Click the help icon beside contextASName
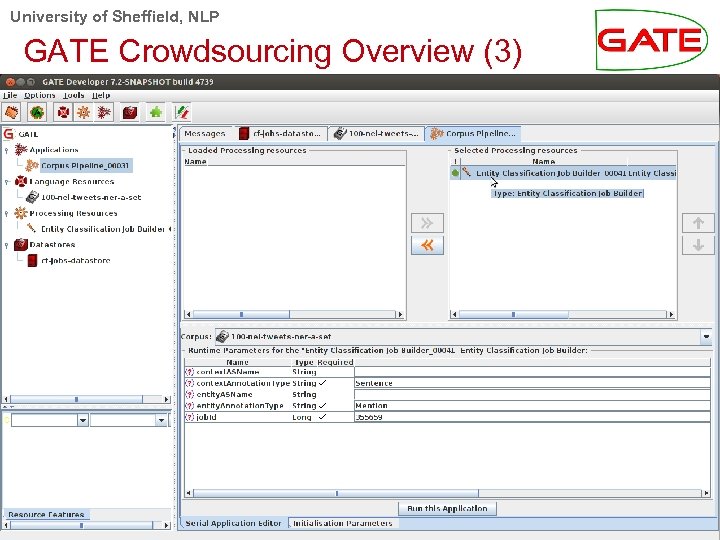 coord(189,372)
